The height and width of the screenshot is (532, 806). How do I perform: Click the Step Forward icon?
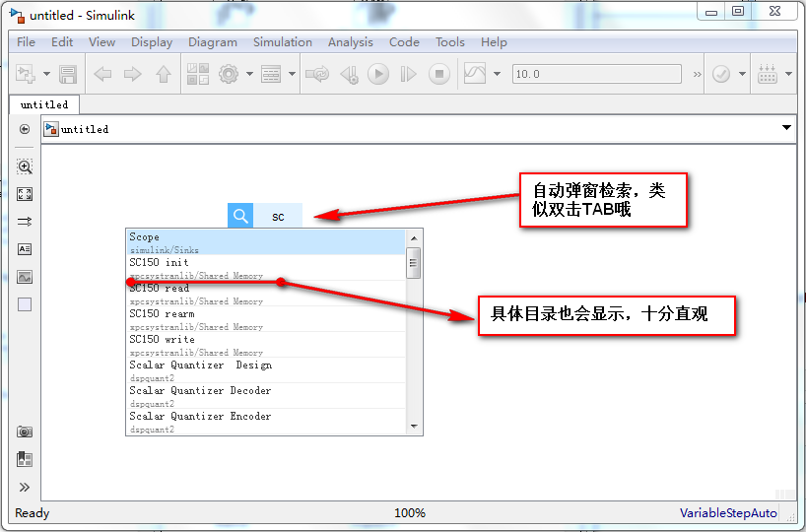pos(408,74)
